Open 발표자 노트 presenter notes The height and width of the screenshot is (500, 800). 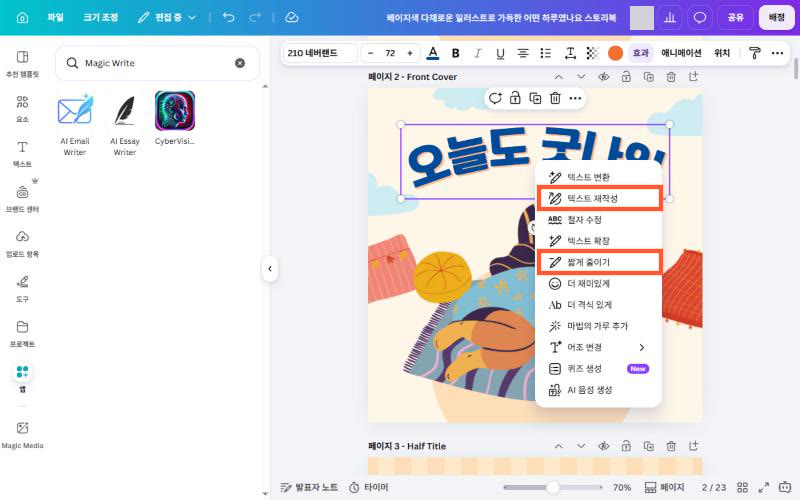pos(309,488)
